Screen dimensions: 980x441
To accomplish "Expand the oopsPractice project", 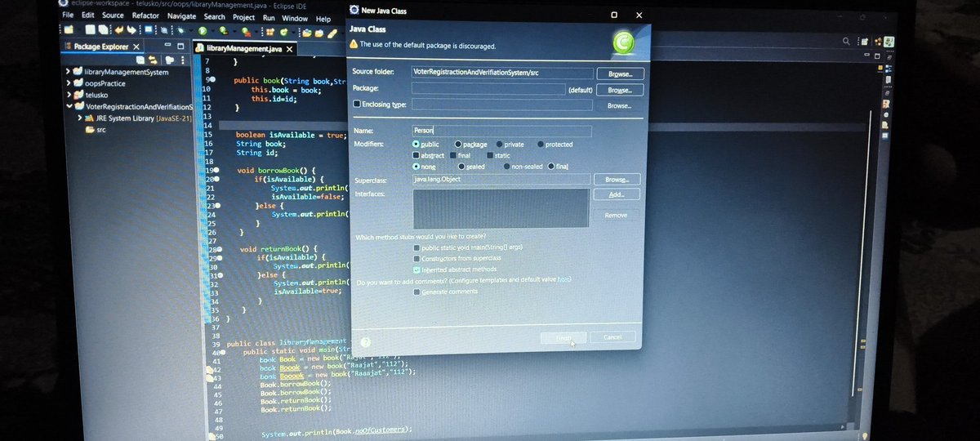I will (68, 83).
